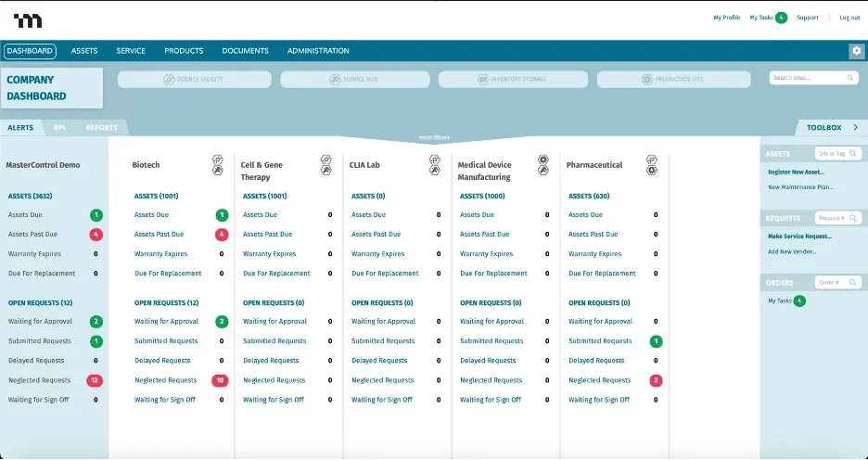Image resolution: width=868 pixels, height=460 pixels.
Task: Click the Register New Asset link
Action: pos(795,172)
